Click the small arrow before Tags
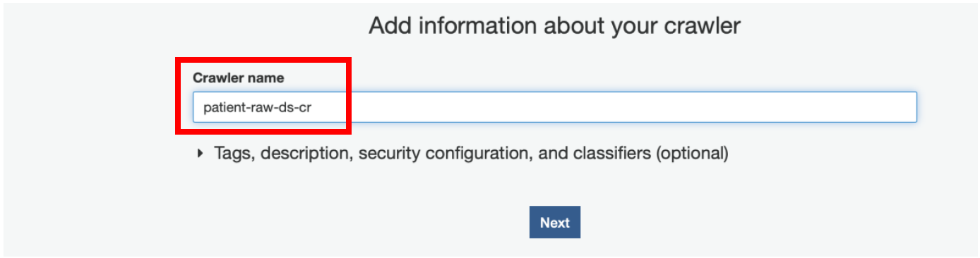 (201, 153)
